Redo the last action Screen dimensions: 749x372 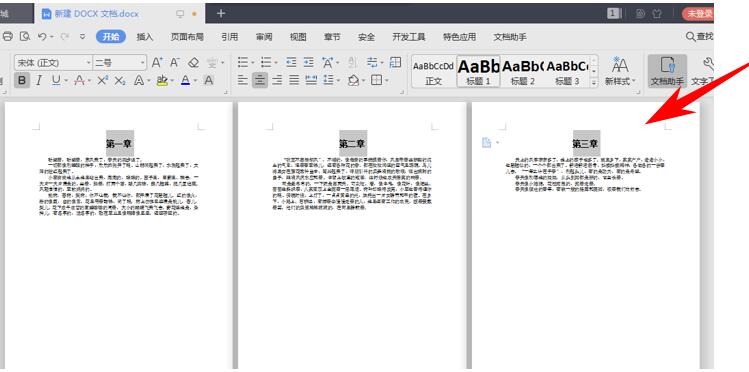64,36
